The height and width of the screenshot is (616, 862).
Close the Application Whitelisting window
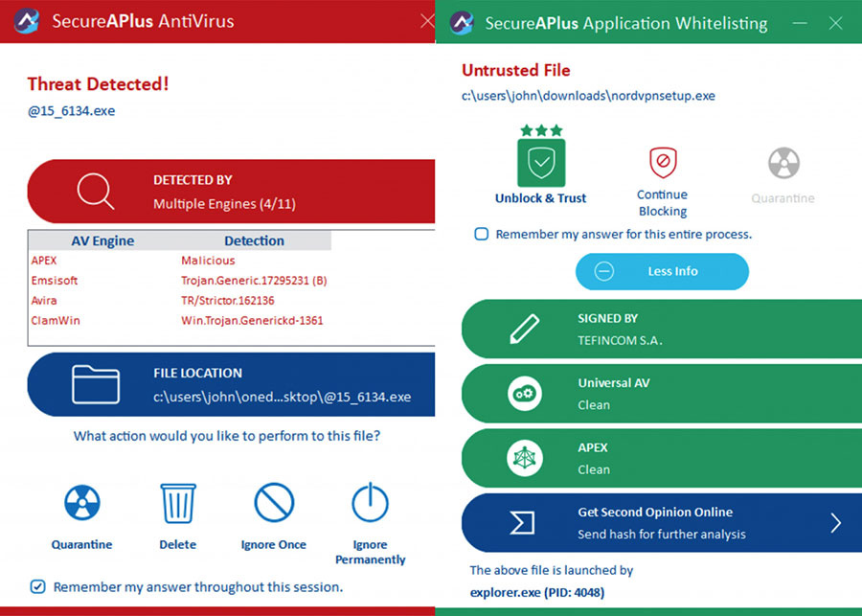click(835, 23)
